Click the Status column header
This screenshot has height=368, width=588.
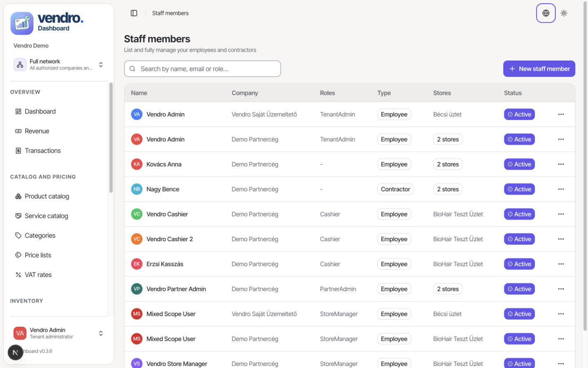[512, 93]
